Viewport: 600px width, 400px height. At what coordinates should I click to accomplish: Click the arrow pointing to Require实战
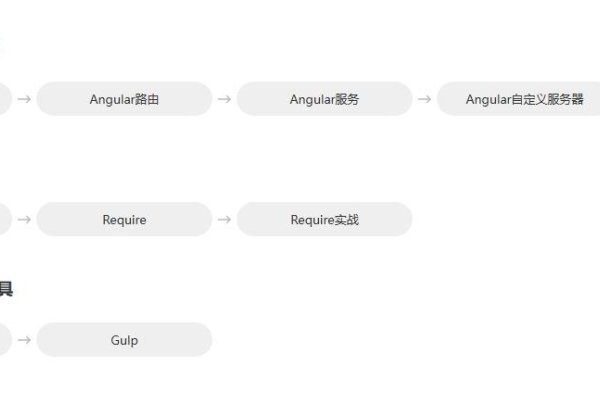[x=224, y=219]
